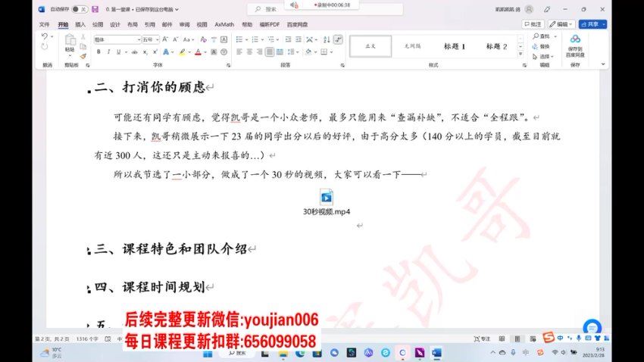Apply the Heading 2 style

coord(496,46)
